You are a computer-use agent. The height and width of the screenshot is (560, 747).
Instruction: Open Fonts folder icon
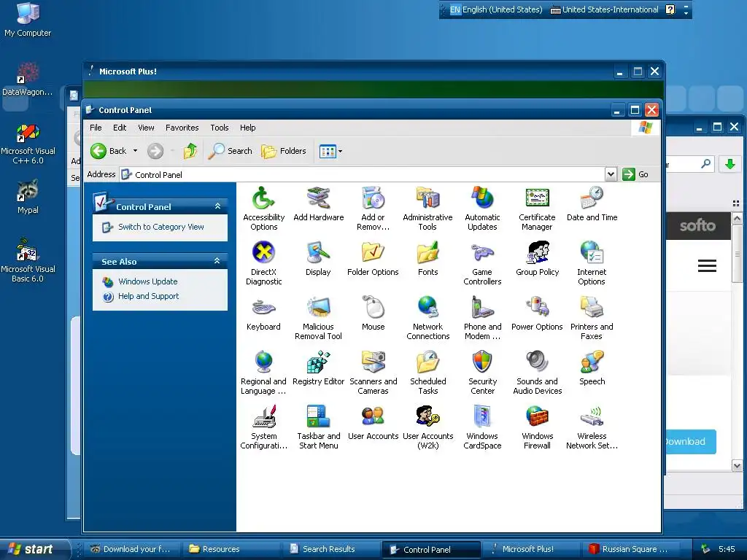coord(427,253)
